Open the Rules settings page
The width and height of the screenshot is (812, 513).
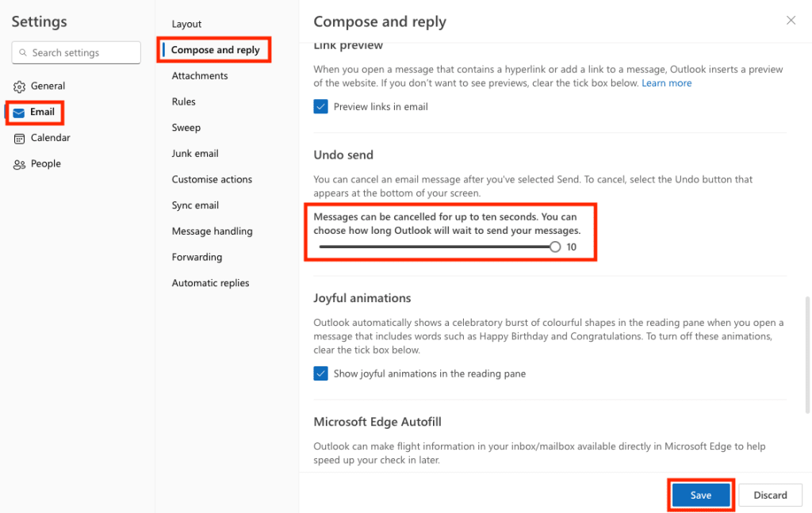pyautogui.click(x=183, y=101)
